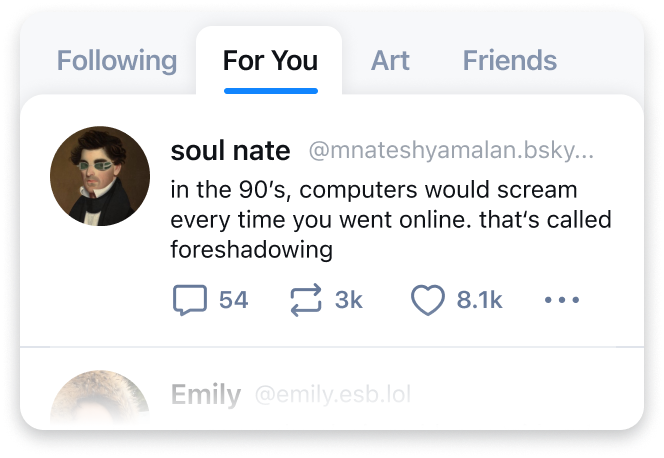Click the @mnateshyamalan.bsky handle

pyautogui.click(x=450, y=152)
